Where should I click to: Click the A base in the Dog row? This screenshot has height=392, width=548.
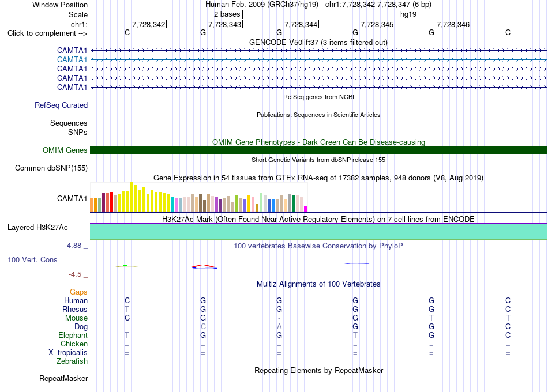279,327
